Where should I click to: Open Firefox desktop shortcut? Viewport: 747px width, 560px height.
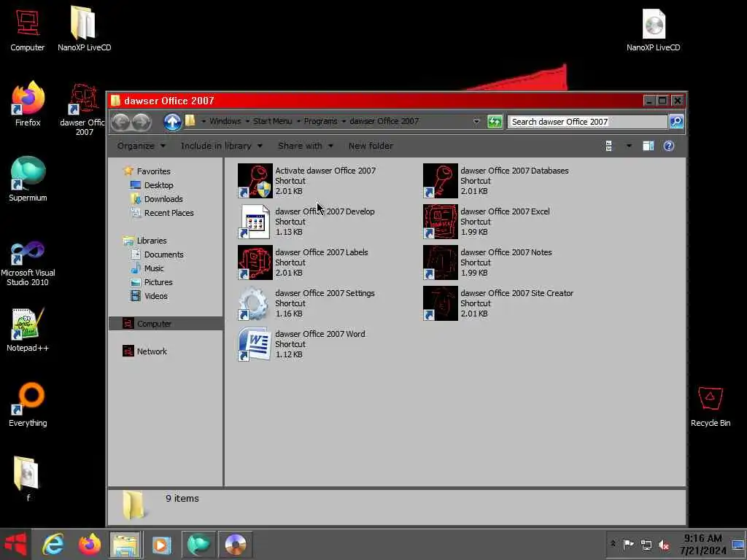[x=28, y=104]
